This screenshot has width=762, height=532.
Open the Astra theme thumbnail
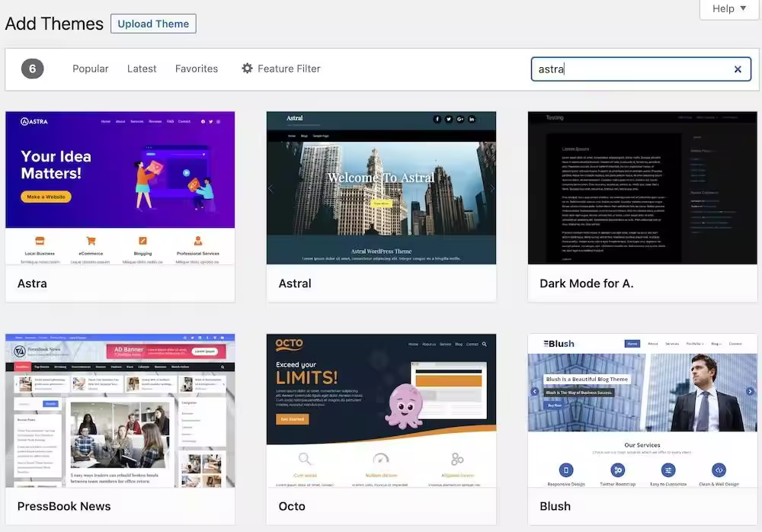(x=120, y=187)
